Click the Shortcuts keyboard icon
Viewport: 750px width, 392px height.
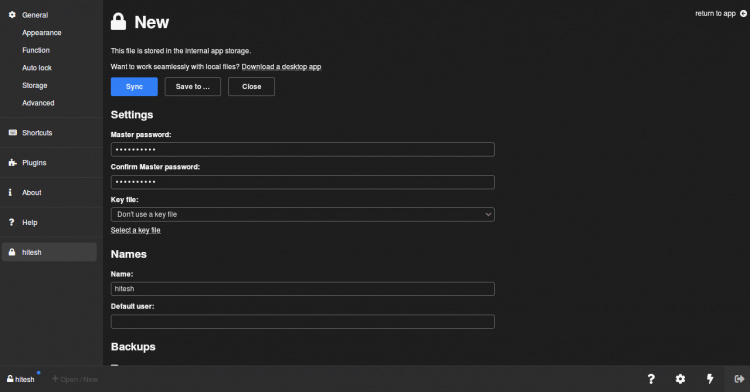click(x=13, y=132)
